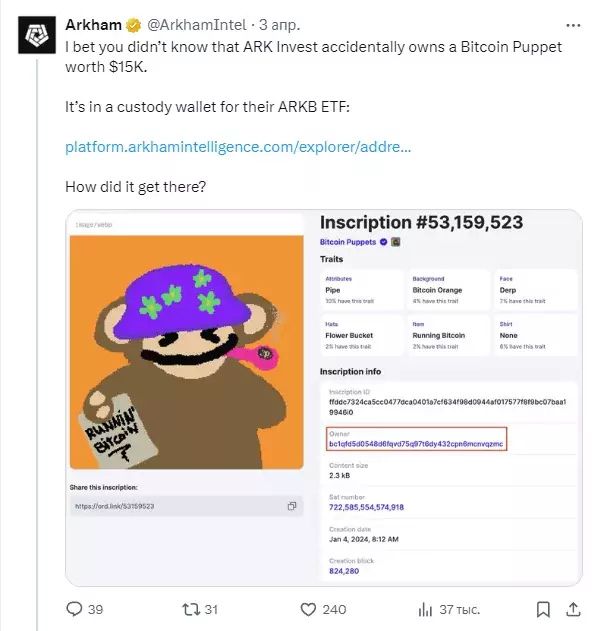595x631 pixels.
Task: Open creation block 824,280
Action: point(344,571)
